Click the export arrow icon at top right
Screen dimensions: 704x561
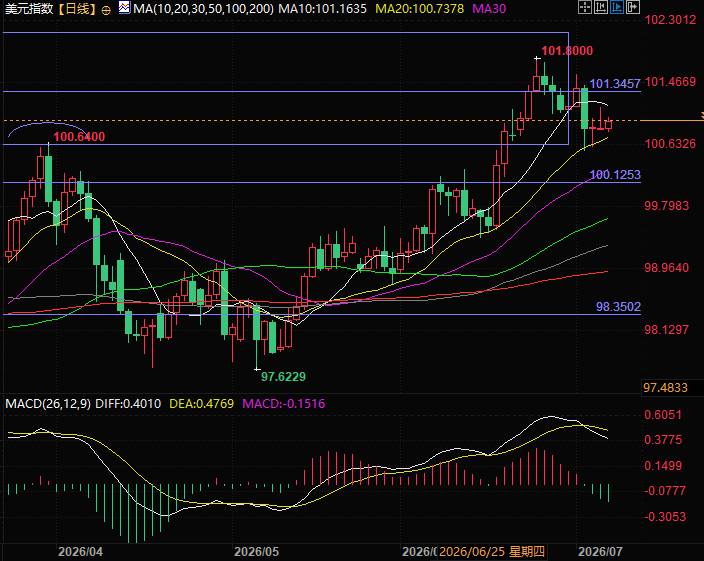click(x=633, y=7)
